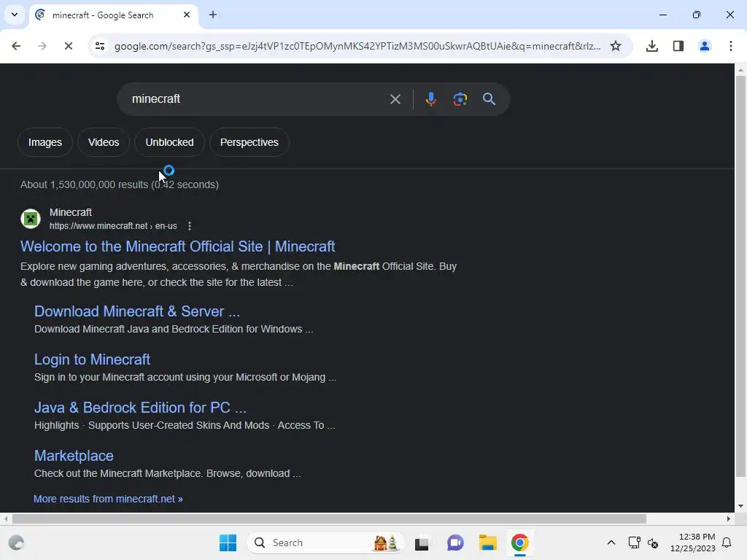Click the Download Minecraft Java and Bedrock snippet
This screenshot has width=747, height=560.
tap(174, 329)
